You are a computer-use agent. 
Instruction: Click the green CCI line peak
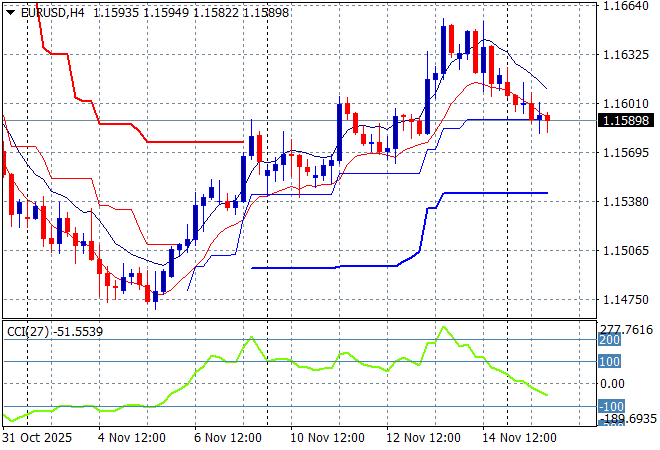(443, 327)
